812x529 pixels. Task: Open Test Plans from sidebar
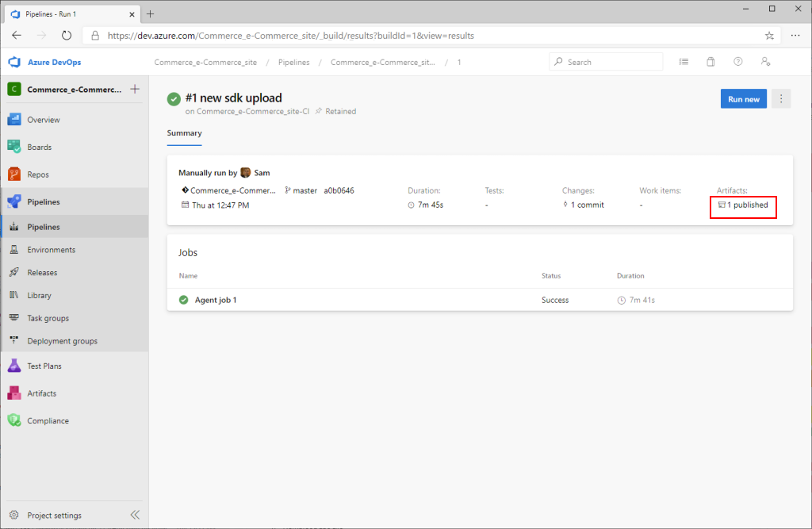[x=44, y=366]
